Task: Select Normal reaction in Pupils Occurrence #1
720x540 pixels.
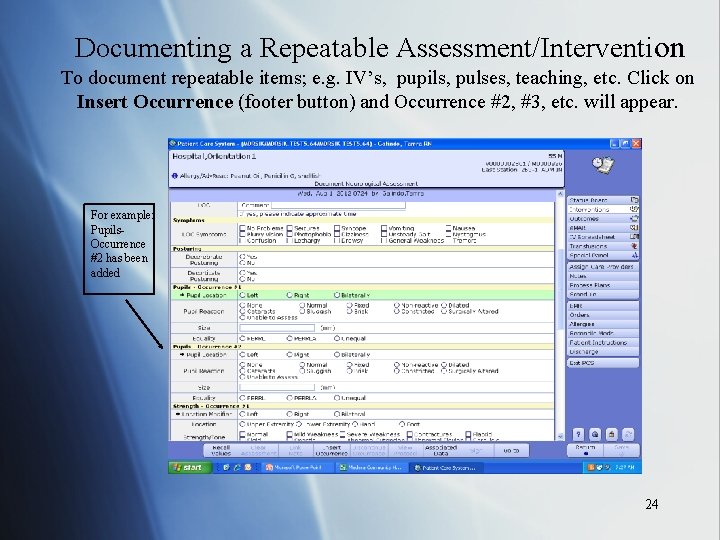Action: coord(302,305)
